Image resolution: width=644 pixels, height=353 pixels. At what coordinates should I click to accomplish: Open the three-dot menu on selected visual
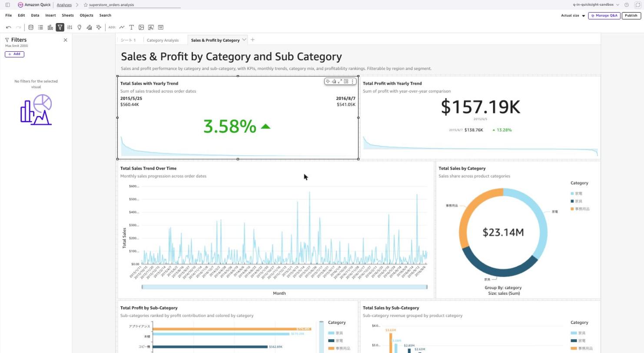[352, 81]
